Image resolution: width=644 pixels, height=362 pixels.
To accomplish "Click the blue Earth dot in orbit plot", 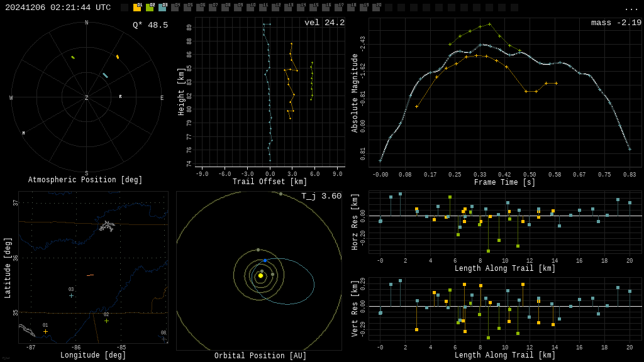I will pyautogui.click(x=265, y=260).
